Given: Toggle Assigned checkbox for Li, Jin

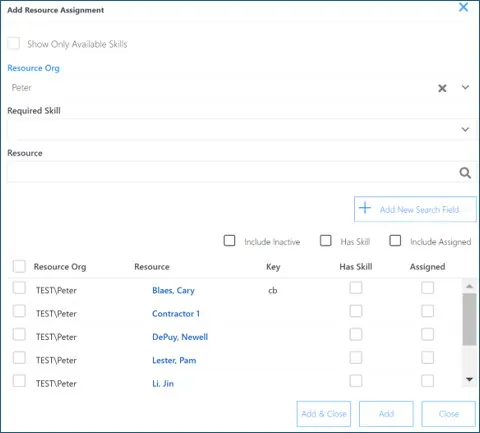Looking at the screenshot, I should tap(428, 381).
